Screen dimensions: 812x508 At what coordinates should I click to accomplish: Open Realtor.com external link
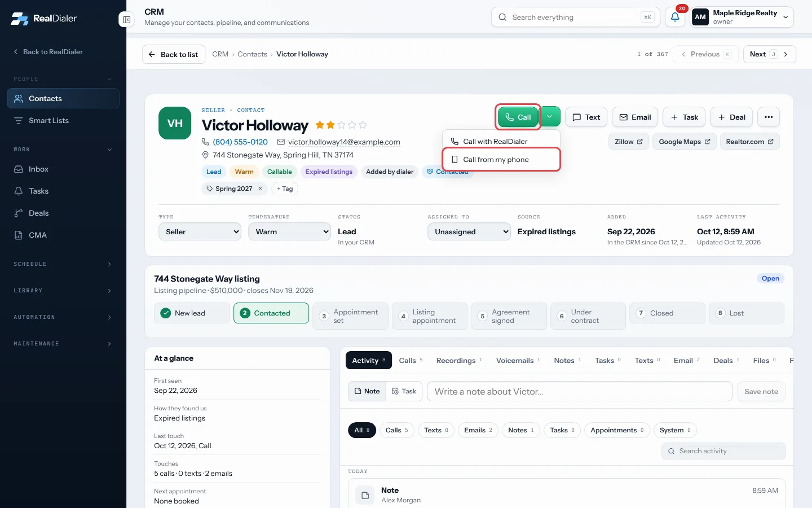click(x=750, y=142)
